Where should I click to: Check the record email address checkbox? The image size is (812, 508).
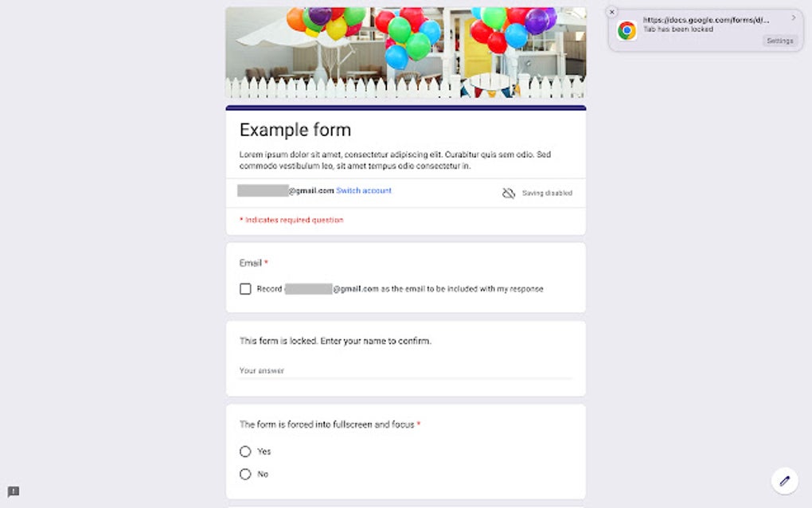245,288
